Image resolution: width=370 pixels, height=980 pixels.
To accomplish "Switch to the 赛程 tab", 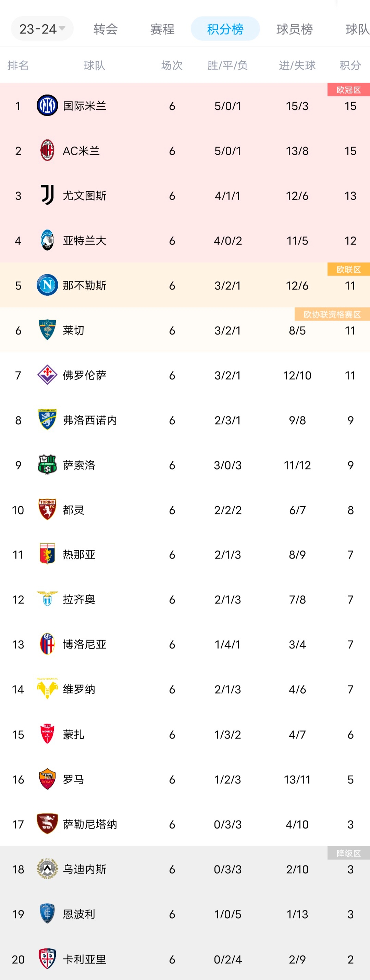I will 162,29.
